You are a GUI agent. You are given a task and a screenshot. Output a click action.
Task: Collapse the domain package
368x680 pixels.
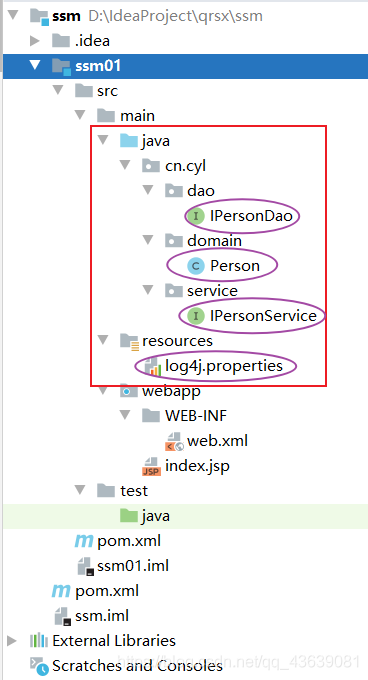click(148, 240)
